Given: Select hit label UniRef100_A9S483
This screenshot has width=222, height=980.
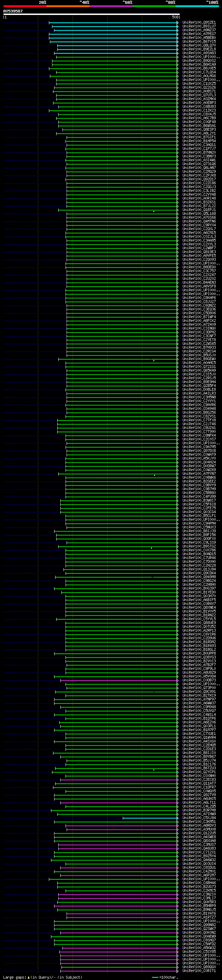Looking at the screenshot, I should coord(199,53).
